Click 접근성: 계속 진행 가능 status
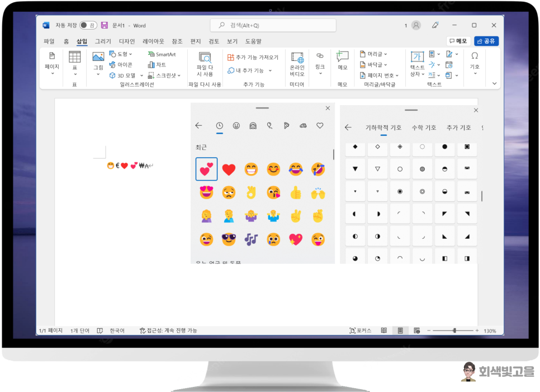Image resolution: width=540 pixels, height=392 pixels. click(x=168, y=330)
